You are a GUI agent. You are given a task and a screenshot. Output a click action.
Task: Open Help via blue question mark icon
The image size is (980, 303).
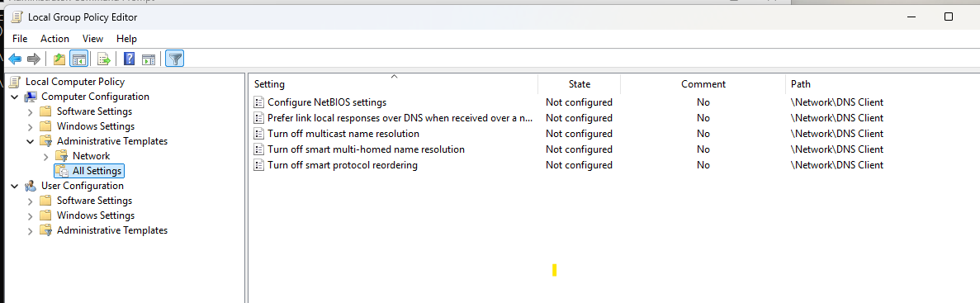tap(130, 59)
